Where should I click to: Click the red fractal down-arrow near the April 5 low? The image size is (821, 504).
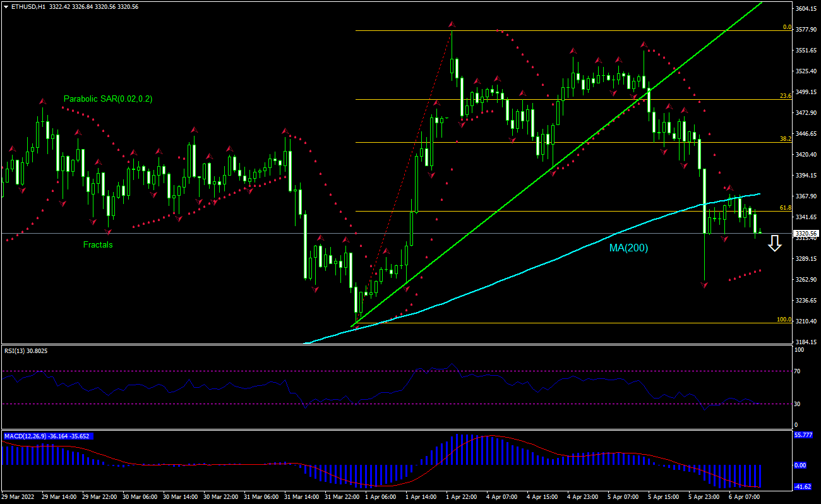coord(705,285)
